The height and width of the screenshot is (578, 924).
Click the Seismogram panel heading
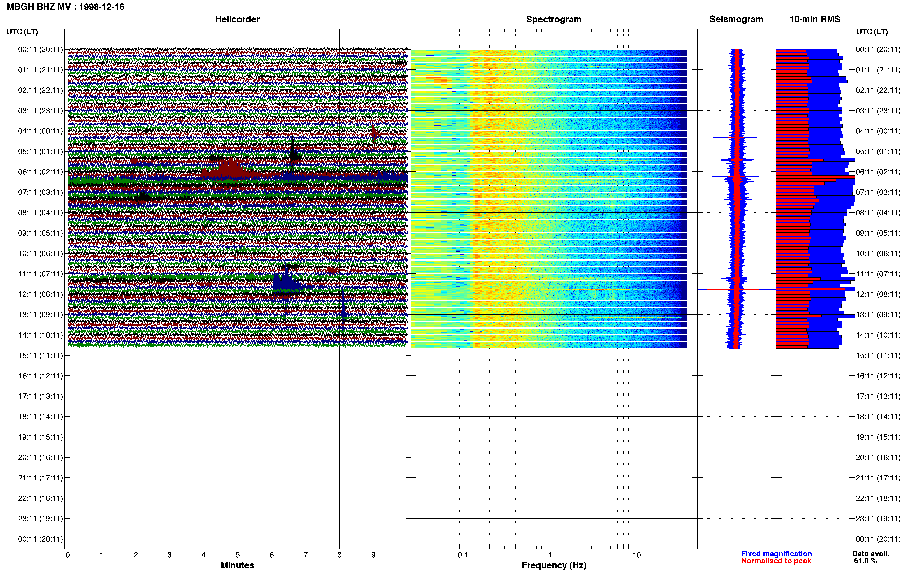(736, 19)
